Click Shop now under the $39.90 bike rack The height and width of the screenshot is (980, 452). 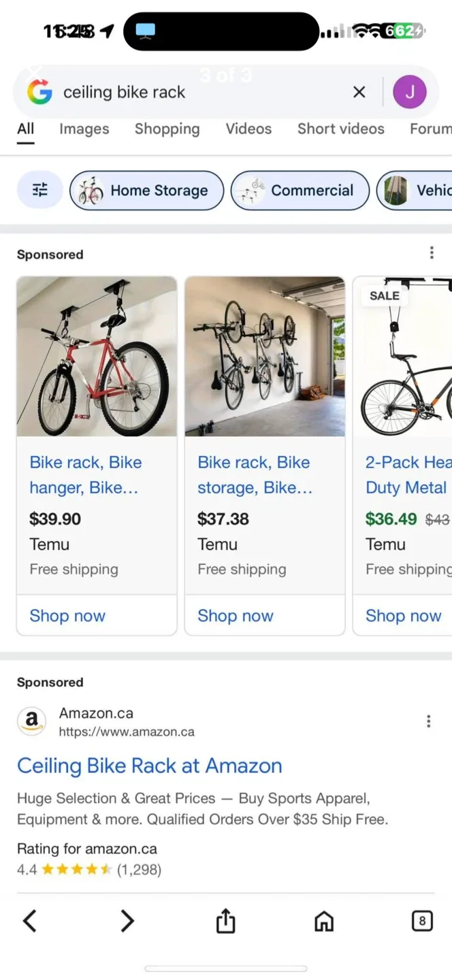tap(67, 616)
